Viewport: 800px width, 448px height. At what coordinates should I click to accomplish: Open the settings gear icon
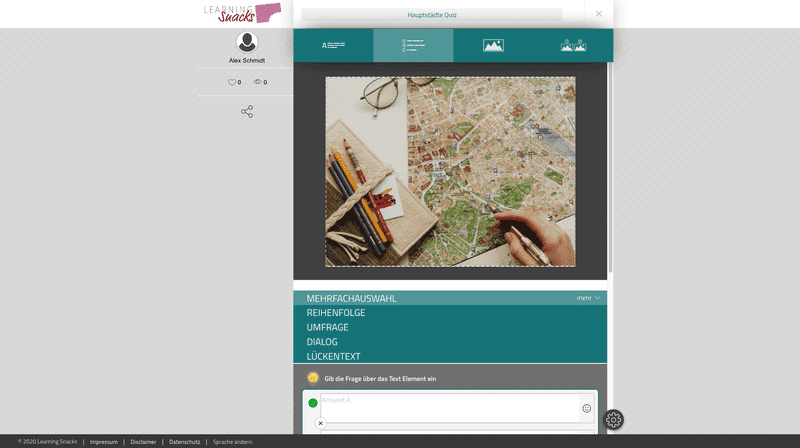click(614, 420)
